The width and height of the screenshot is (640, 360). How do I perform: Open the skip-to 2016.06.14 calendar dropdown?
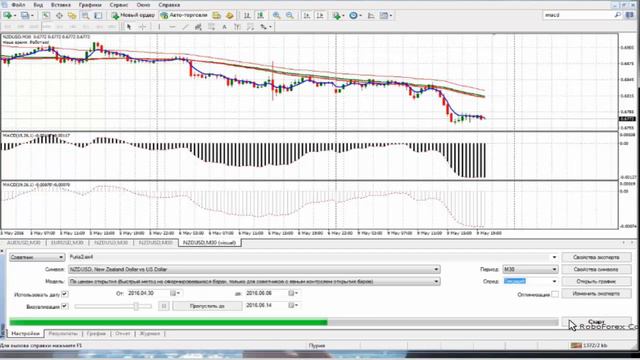coord(294,305)
